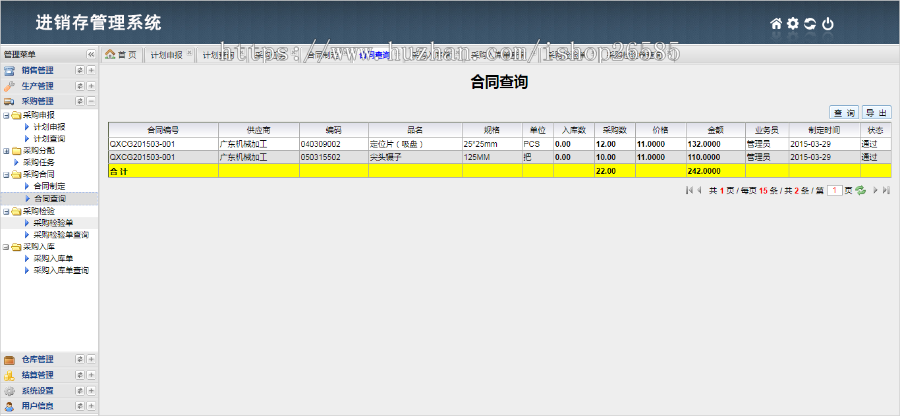900x416 pixels.
Task: Expand the 用户信息 section with plus button
Action: coord(91,406)
